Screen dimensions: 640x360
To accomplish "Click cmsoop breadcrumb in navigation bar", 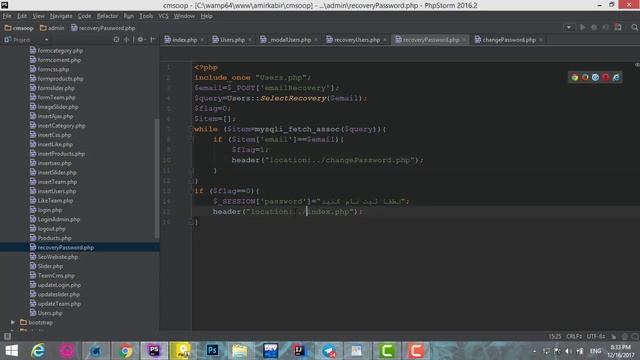I will pos(19,28).
